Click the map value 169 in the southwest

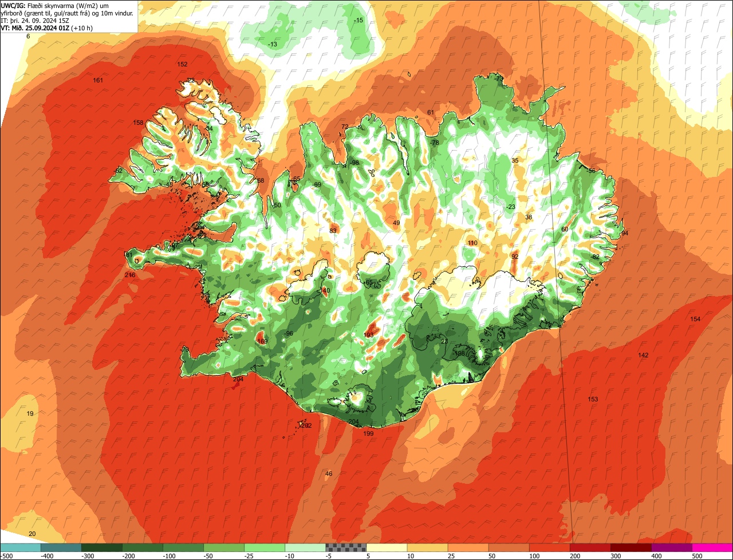(x=262, y=341)
